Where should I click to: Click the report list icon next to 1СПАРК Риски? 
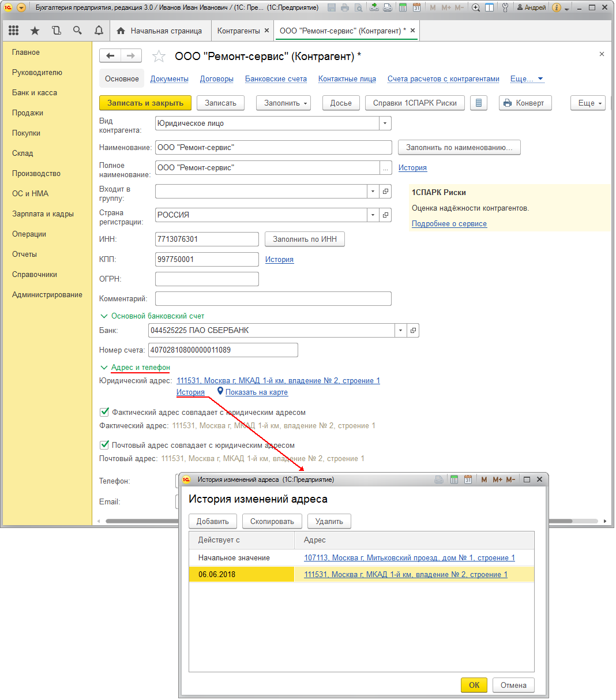[479, 103]
